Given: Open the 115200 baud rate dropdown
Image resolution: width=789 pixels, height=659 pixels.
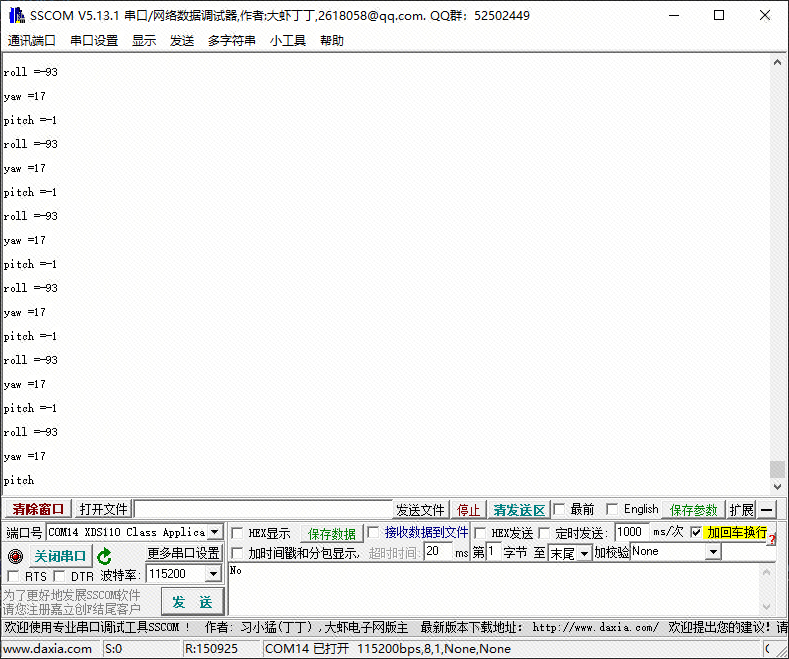Looking at the screenshot, I should coord(213,574).
